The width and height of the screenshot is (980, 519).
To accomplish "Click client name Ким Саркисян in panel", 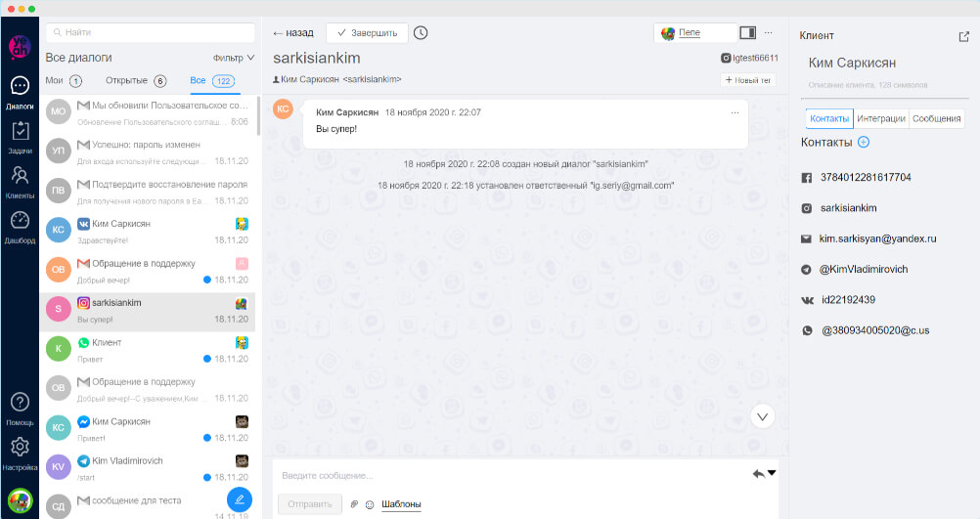I will 852,64.
